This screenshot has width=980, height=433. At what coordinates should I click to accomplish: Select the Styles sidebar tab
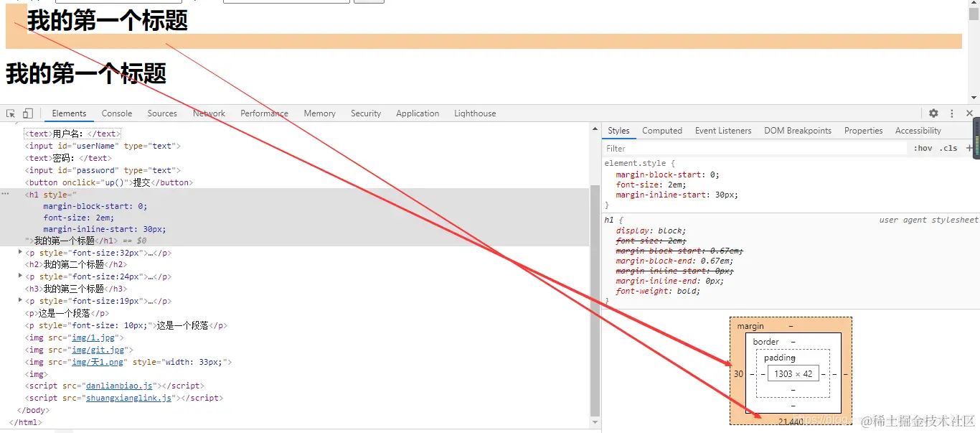pos(618,131)
